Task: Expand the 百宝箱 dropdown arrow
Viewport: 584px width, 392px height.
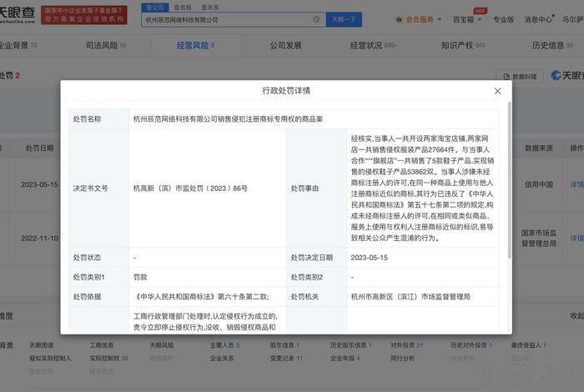Action: [480, 19]
